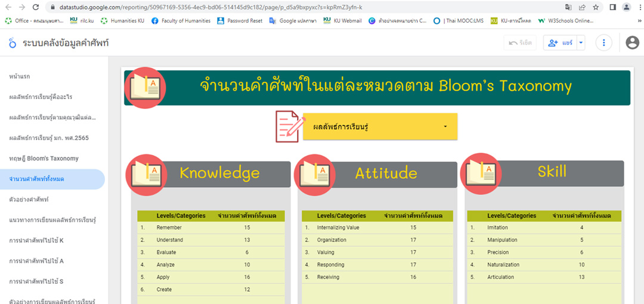Click the รีเซ็ต reset button

tap(520, 42)
